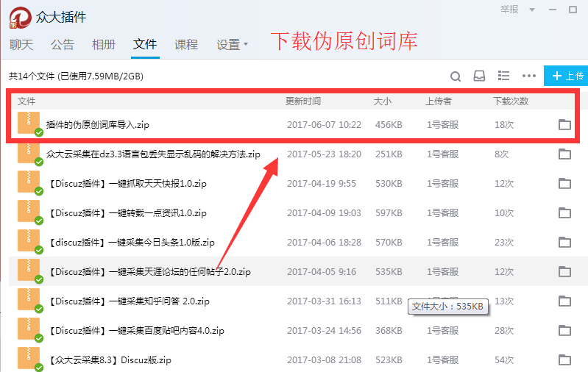The image size is (588, 372).
Task: Open folder for 一键采集天涯论坛 2.0.zip
Action: click(564, 271)
